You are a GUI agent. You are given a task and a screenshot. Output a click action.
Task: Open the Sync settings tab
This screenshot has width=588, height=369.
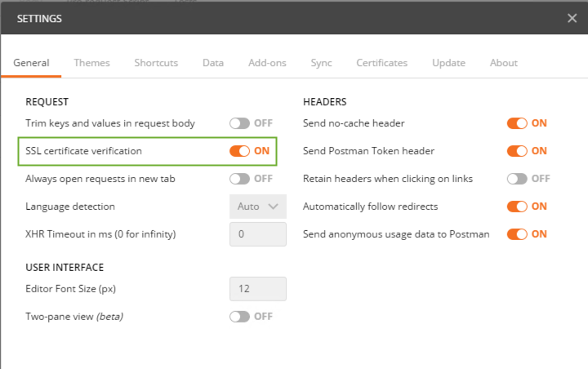321,63
